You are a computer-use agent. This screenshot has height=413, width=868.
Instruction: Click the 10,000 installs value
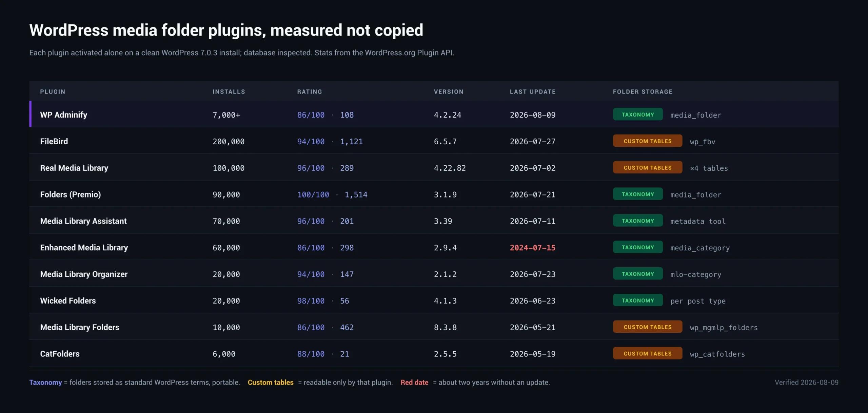pos(226,327)
